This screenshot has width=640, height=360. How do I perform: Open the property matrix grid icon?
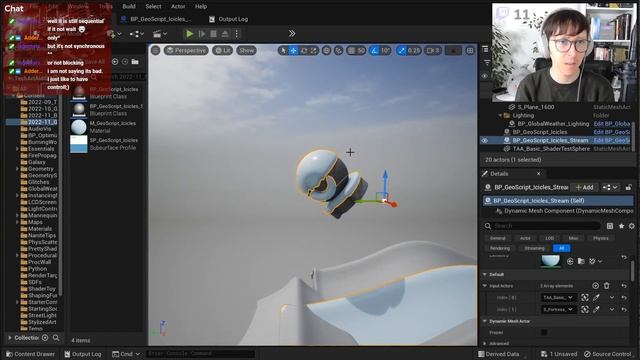tap(610, 226)
